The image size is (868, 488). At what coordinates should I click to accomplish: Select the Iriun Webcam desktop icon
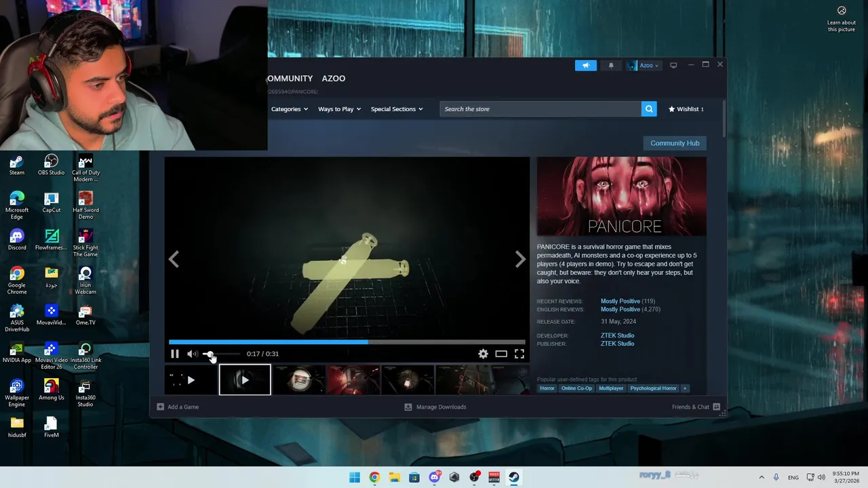click(85, 281)
